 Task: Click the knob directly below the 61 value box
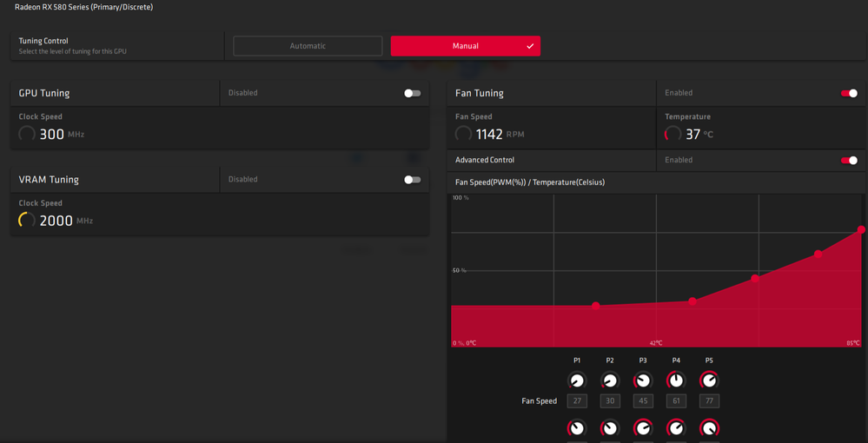point(676,428)
